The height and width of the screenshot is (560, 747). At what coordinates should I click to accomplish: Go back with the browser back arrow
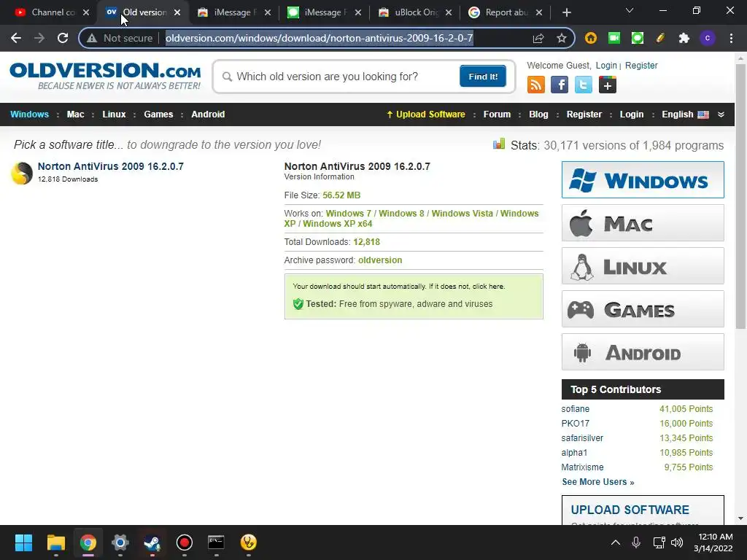click(16, 38)
